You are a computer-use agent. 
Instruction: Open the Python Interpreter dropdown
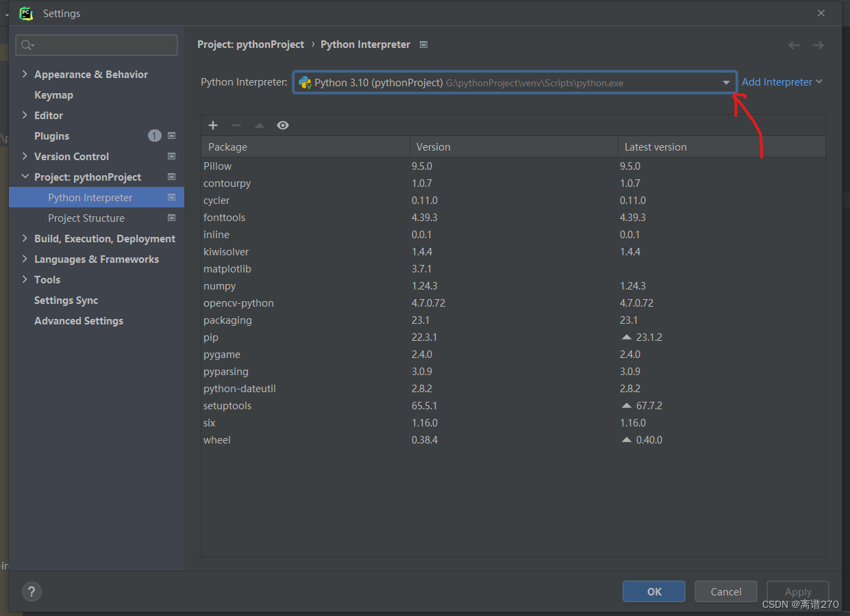(725, 81)
